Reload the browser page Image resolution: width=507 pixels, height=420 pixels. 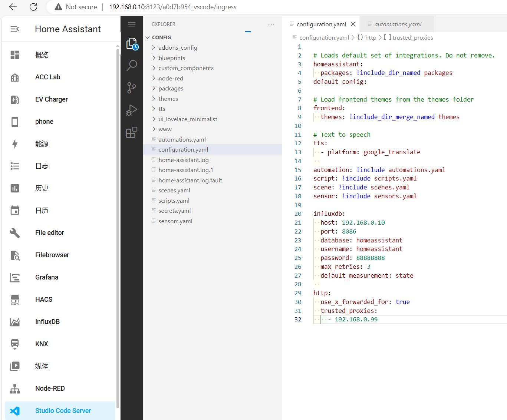[33, 7]
